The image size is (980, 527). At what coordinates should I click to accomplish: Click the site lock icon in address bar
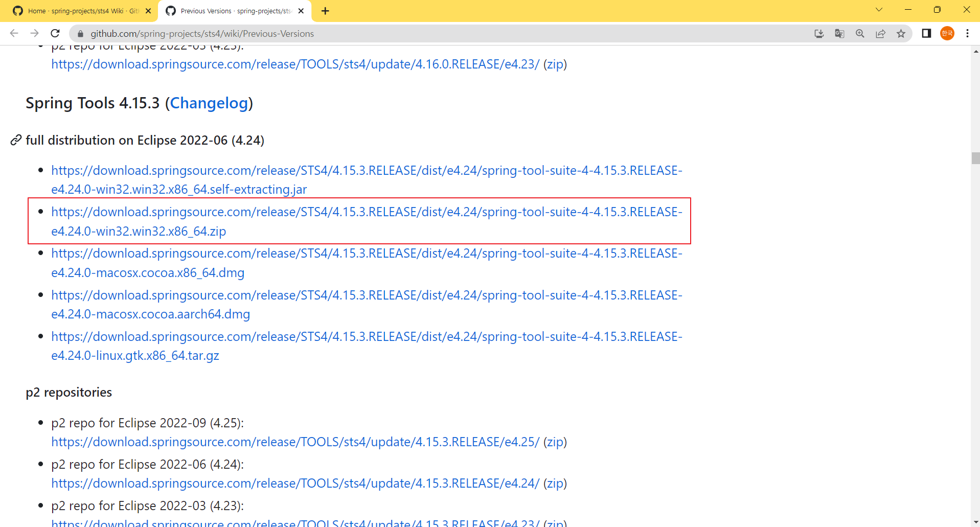[x=80, y=34]
